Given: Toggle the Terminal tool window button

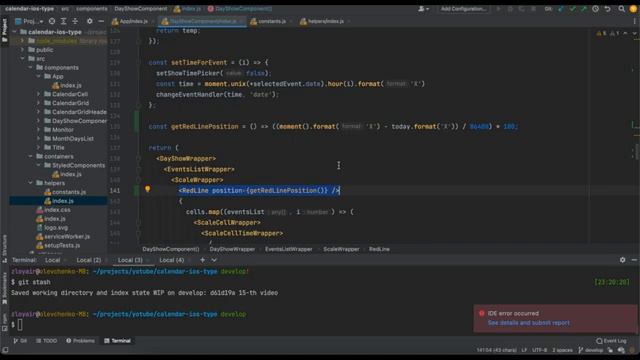Looking at the screenshot, I should (x=118, y=340).
